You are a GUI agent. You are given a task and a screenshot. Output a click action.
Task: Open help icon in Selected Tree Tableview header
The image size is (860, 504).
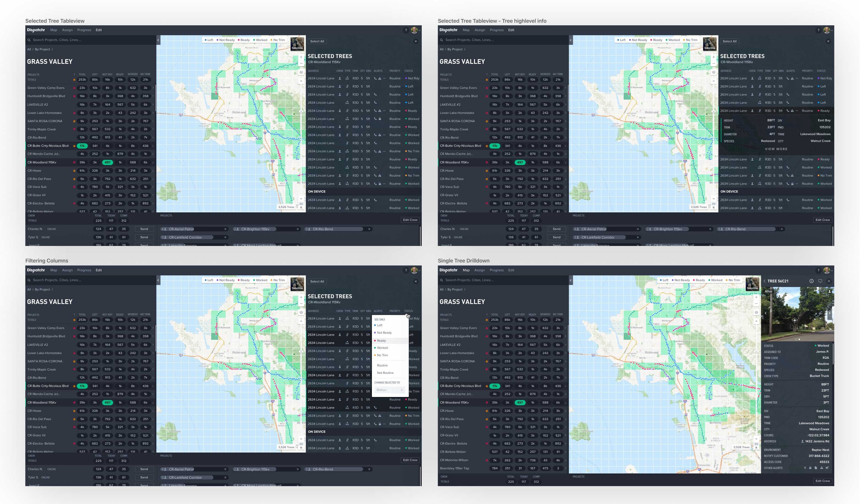click(x=406, y=30)
